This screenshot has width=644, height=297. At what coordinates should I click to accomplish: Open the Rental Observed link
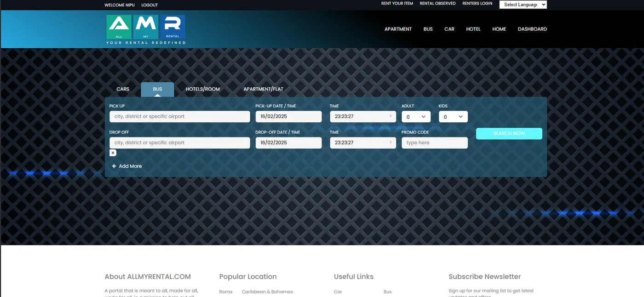(x=437, y=3)
